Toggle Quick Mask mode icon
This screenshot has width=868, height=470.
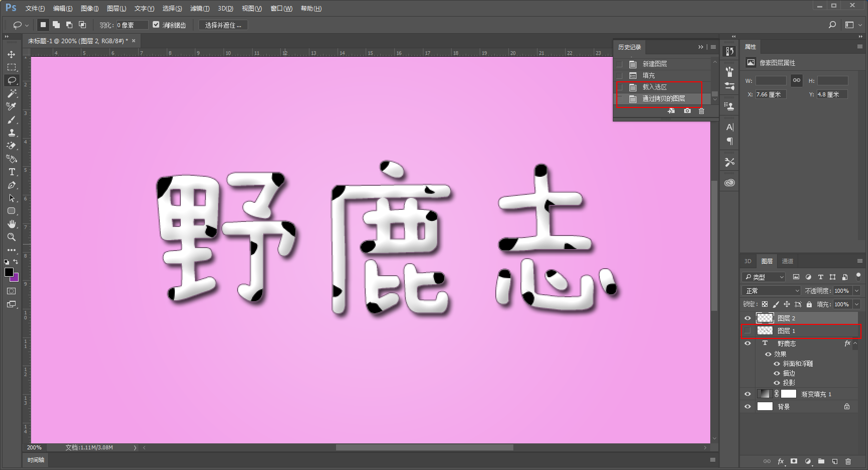pyautogui.click(x=11, y=291)
